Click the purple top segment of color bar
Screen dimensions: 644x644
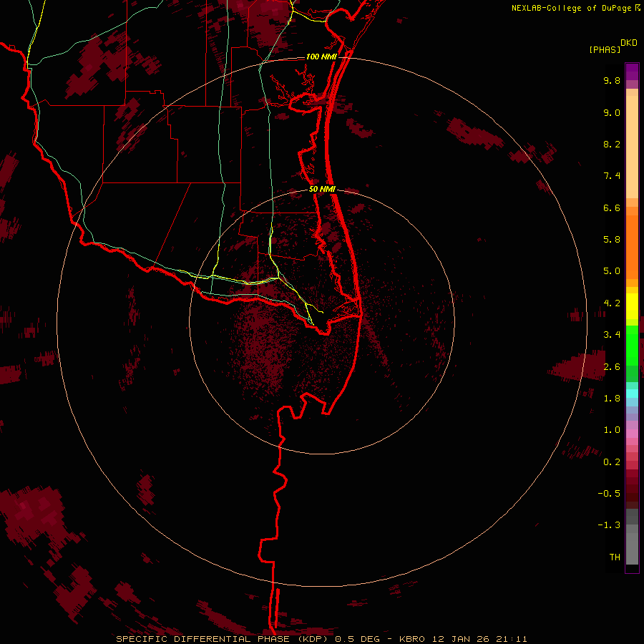[x=632, y=72]
